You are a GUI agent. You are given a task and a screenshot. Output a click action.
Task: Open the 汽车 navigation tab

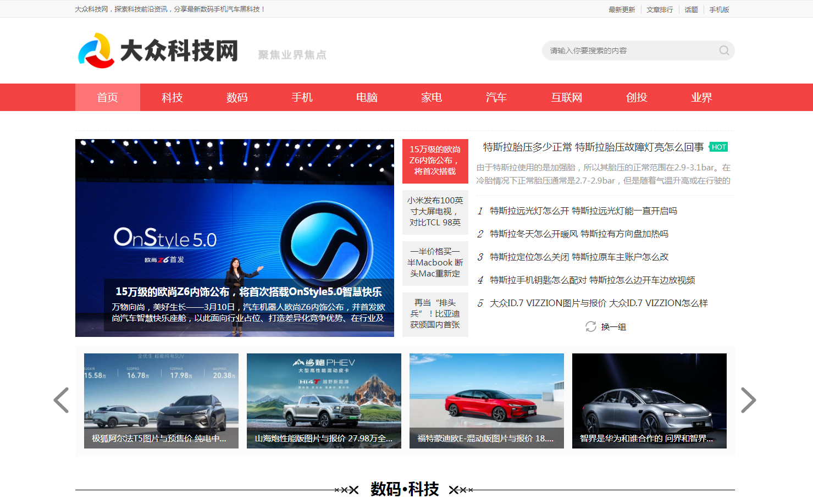click(x=496, y=97)
